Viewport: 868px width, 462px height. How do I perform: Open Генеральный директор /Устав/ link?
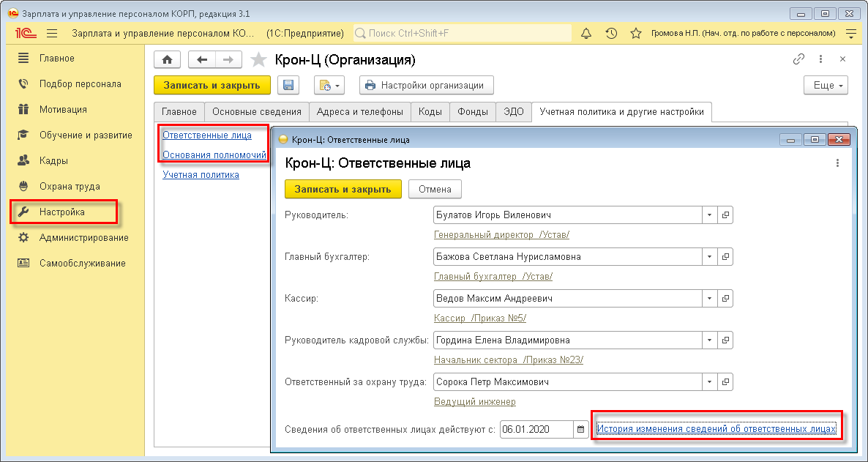tap(501, 235)
